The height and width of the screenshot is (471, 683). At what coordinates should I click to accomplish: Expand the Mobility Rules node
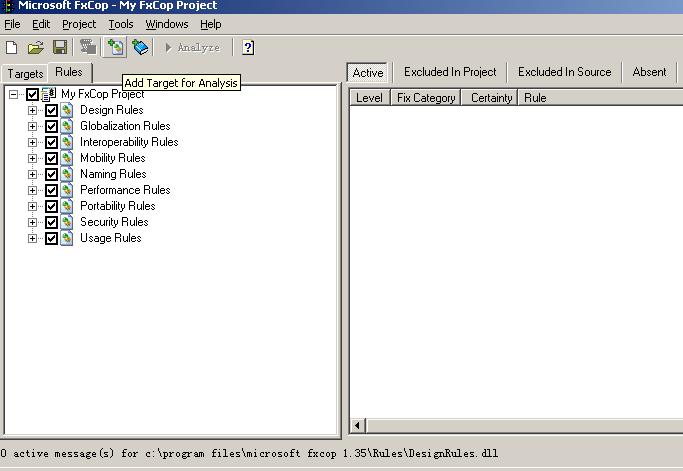(32, 158)
